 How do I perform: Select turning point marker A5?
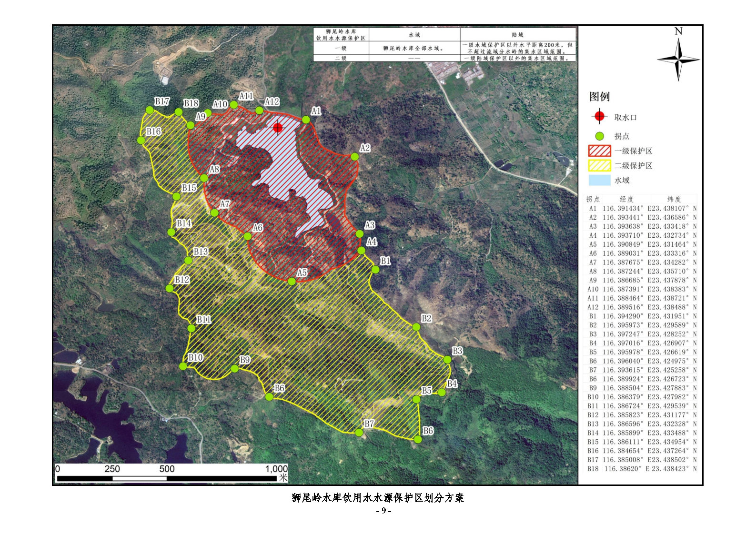click(x=292, y=282)
